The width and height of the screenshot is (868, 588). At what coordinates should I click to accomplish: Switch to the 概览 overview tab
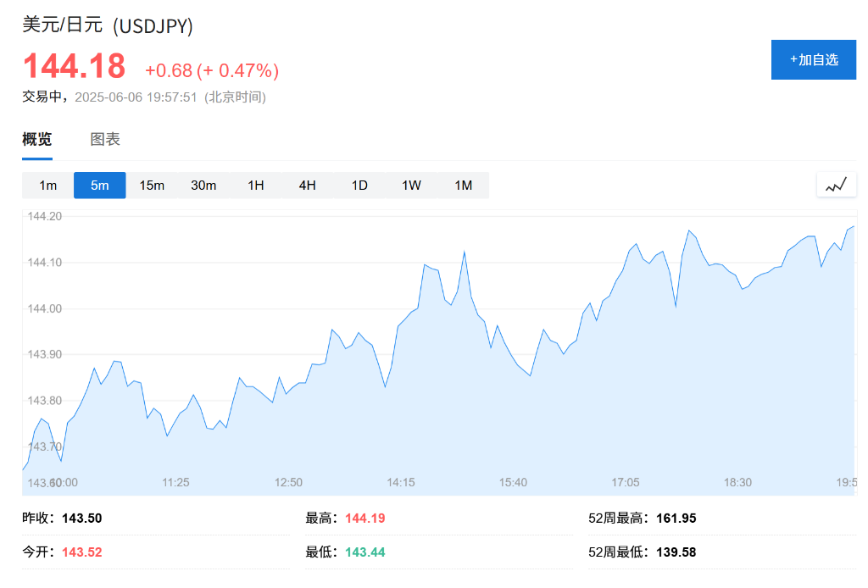[37, 140]
